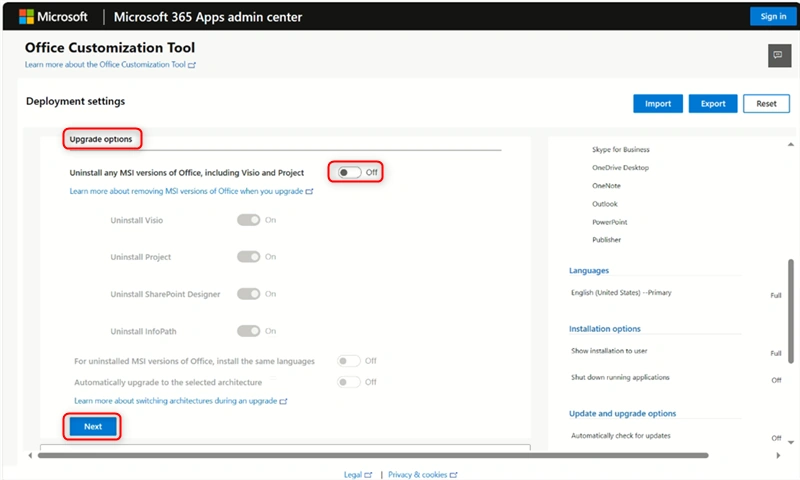800x480 pixels.
Task: Click the Office Customization Tool heading
Action: pos(110,47)
